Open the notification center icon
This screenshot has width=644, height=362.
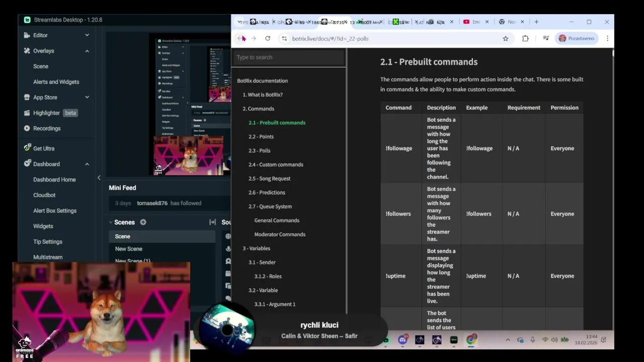pos(604,340)
